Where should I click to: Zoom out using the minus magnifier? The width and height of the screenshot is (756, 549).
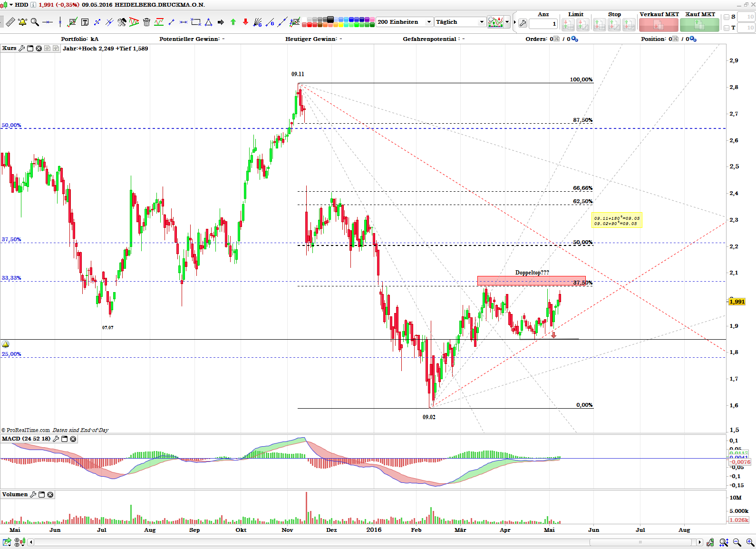click(x=737, y=542)
